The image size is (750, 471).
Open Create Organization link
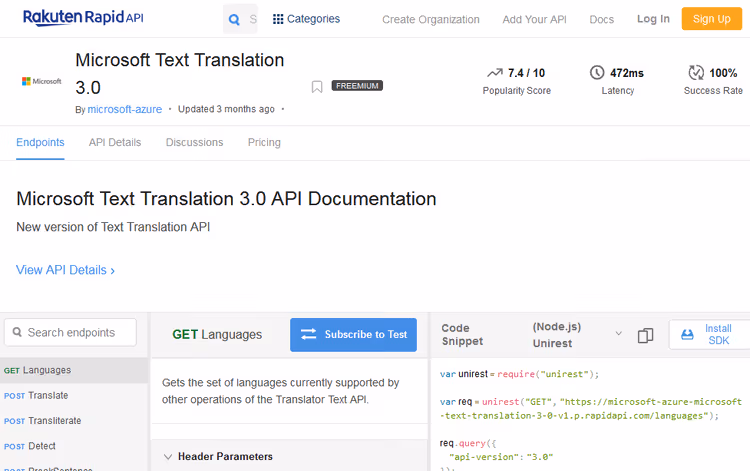[x=430, y=20]
